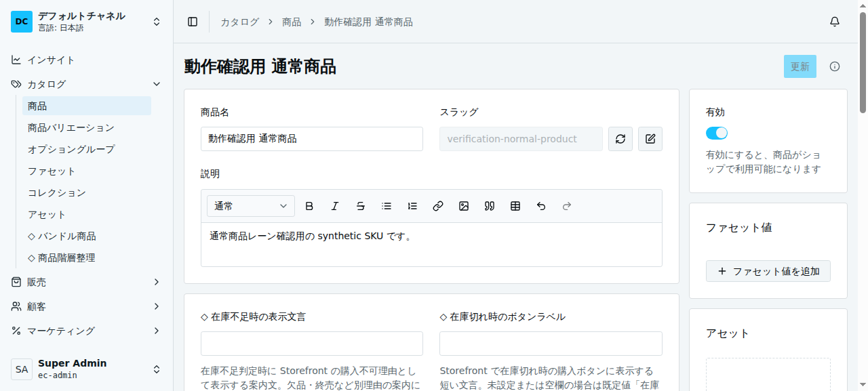
Task: Insert a numbered list in editor
Action: (x=412, y=206)
